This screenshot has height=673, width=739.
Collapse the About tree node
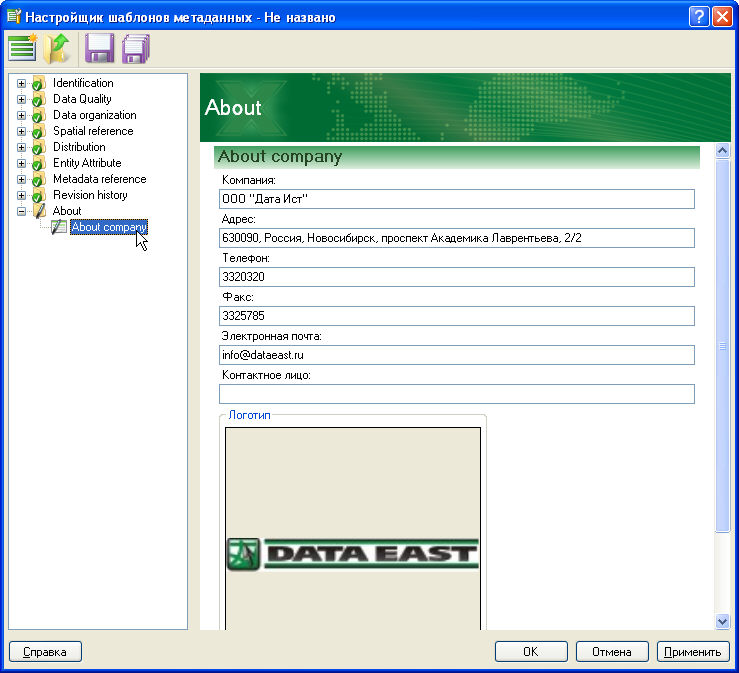pos(21,212)
